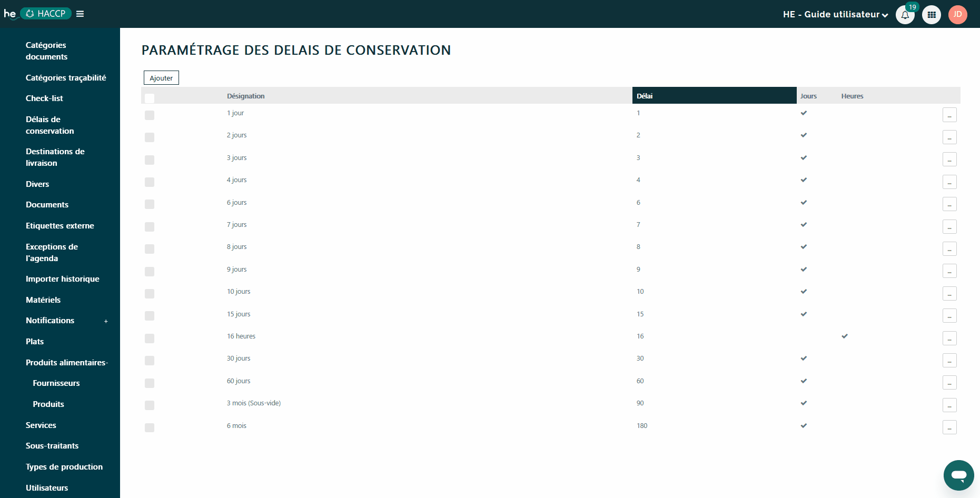
Task: Select the 10 jours row checkbox
Action: [x=150, y=294]
